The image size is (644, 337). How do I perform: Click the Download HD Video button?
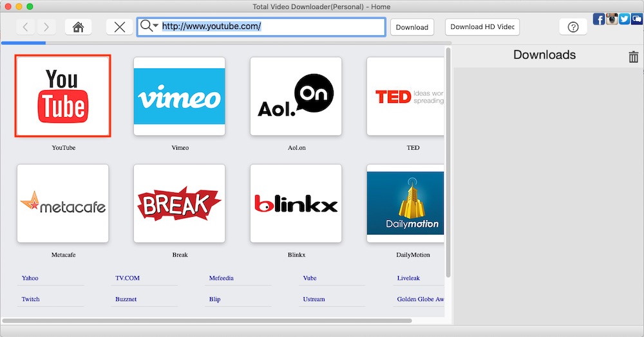(482, 27)
